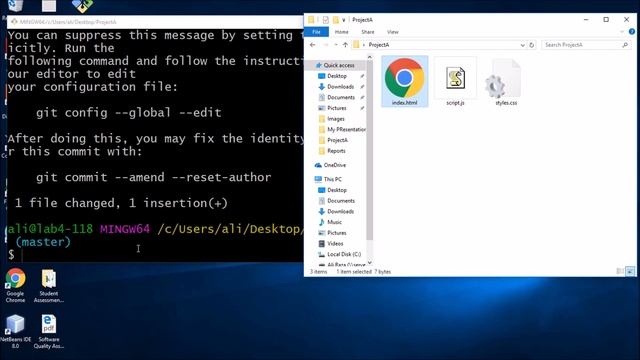Open Downloads under Quick access
Screen dimensions: 640x360
[340, 87]
